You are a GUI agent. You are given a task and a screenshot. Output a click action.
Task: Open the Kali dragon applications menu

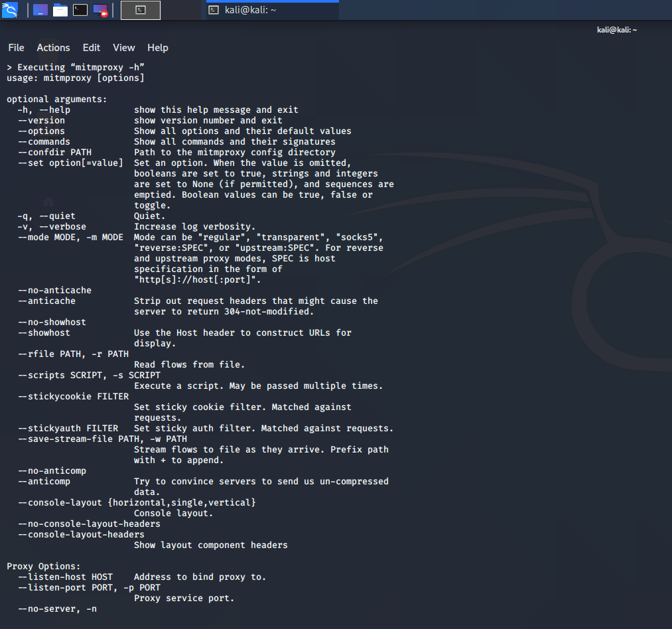(10, 10)
